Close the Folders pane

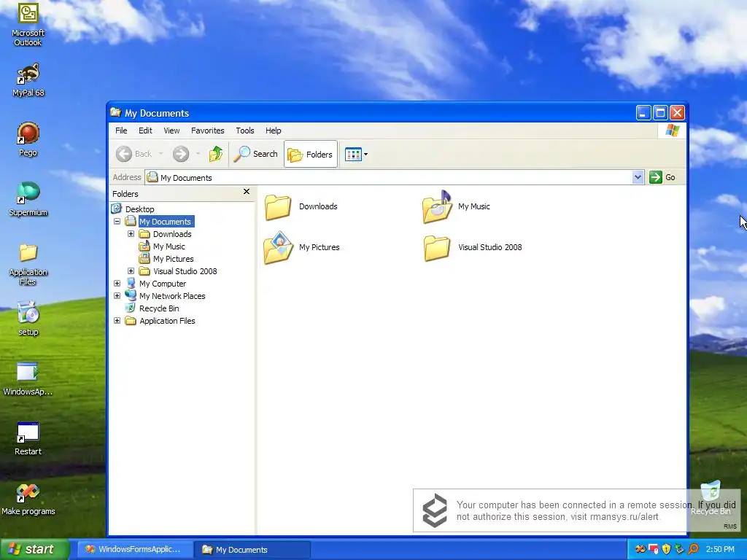pos(247,192)
